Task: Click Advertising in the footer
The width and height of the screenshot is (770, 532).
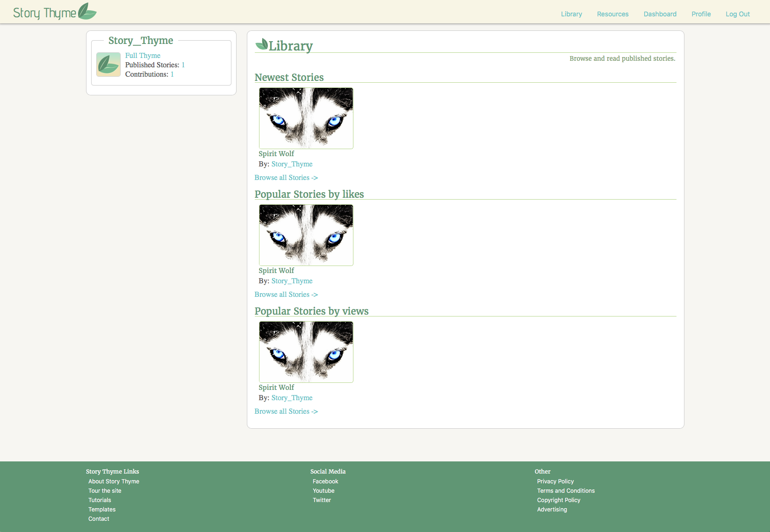Action: coord(552,510)
